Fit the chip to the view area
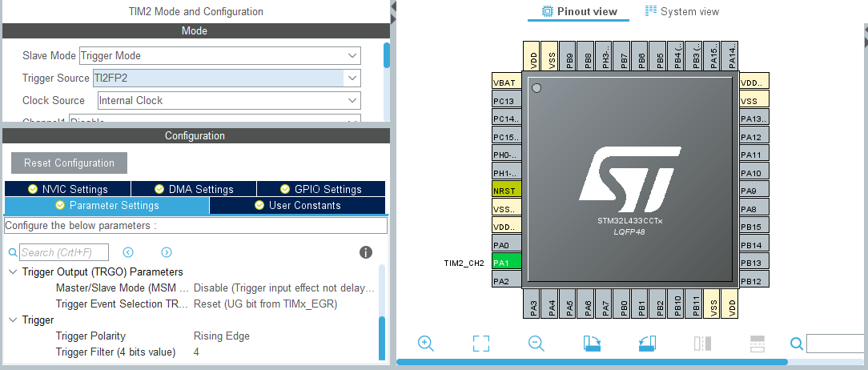This screenshot has width=868, height=370. coord(481,344)
